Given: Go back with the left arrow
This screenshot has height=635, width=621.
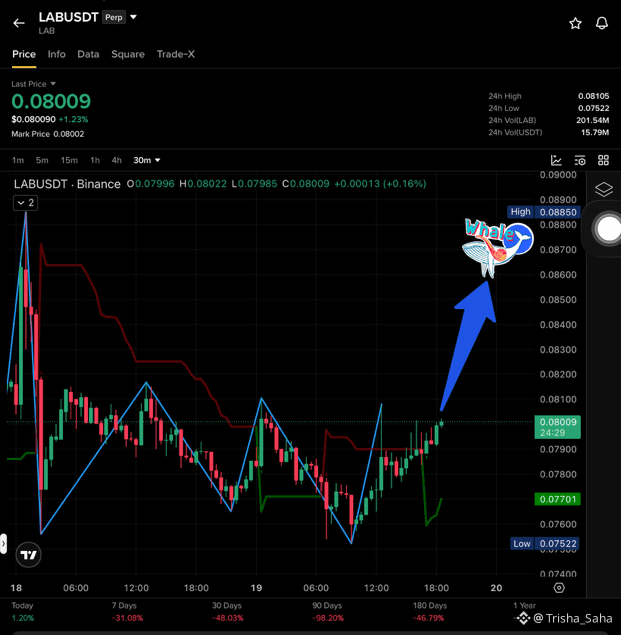Looking at the screenshot, I should click(x=19, y=23).
